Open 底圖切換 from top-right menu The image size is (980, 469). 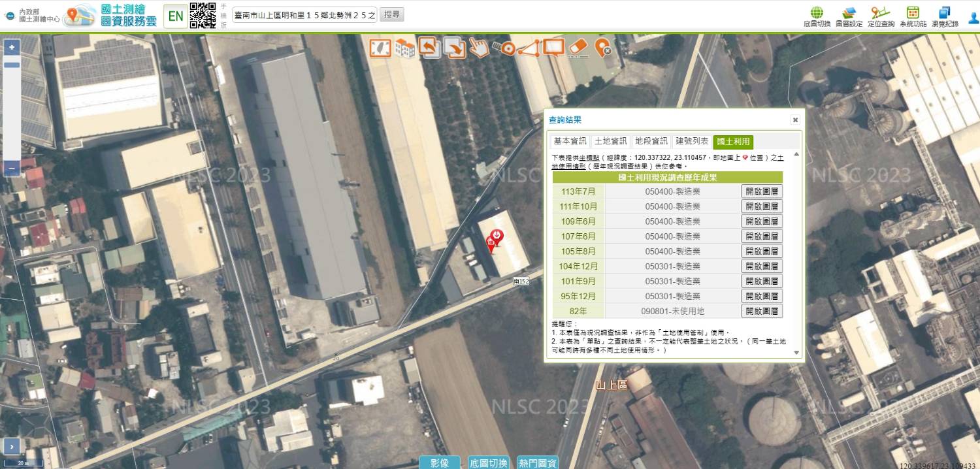click(x=817, y=17)
